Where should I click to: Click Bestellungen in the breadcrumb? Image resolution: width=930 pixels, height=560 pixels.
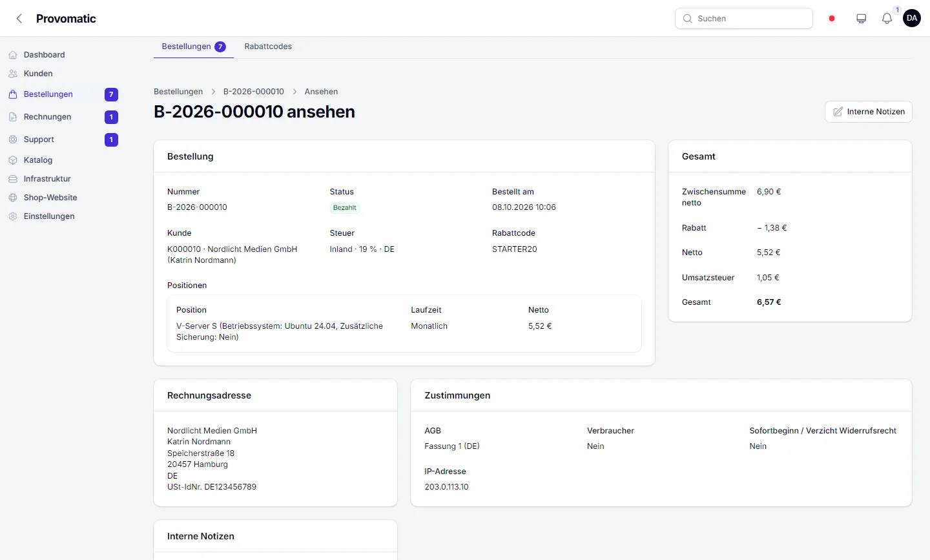pyautogui.click(x=178, y=92)
